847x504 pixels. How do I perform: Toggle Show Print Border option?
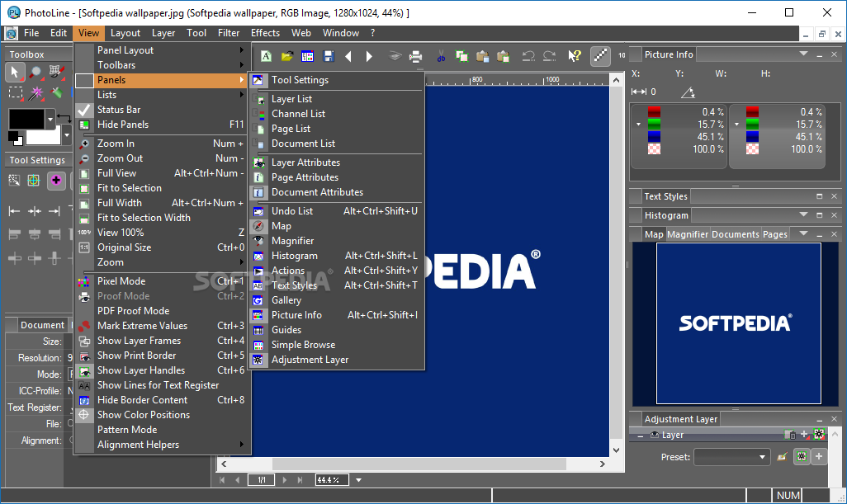[x=162, y=356]
